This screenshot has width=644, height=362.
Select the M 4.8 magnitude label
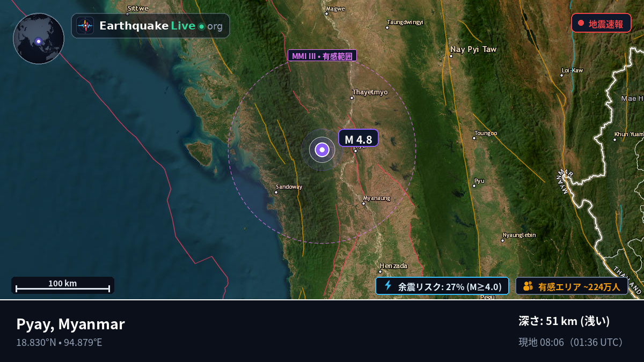(358, 138)
